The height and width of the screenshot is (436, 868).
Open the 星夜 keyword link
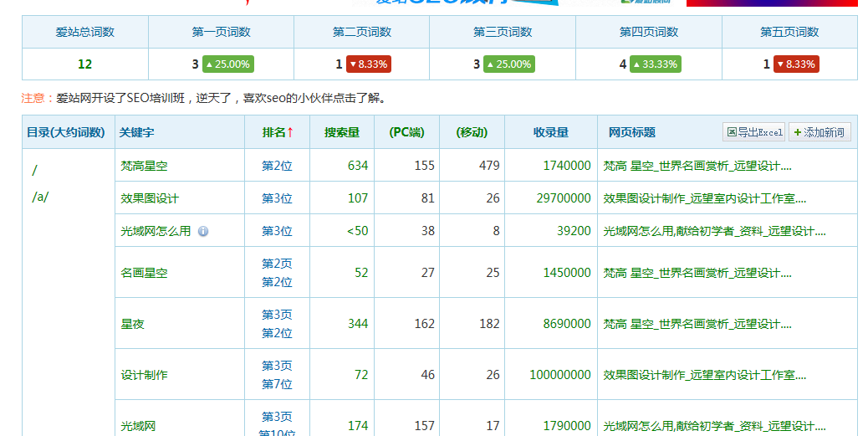(x=132, y=324)
